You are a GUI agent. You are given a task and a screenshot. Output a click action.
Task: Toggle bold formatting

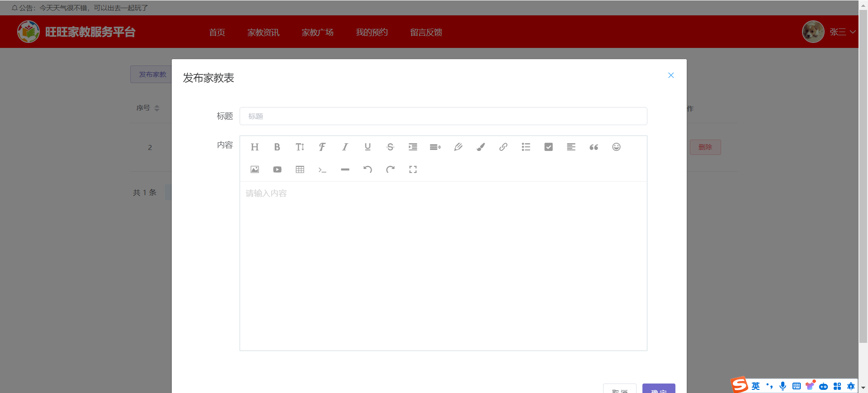coord(277,147)
